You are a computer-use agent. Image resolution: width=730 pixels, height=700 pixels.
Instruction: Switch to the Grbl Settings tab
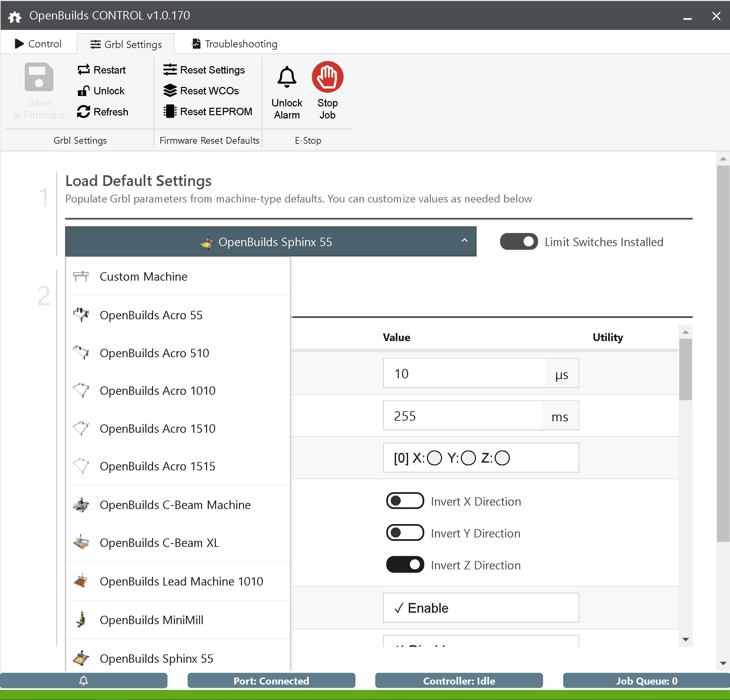point(126,44)
